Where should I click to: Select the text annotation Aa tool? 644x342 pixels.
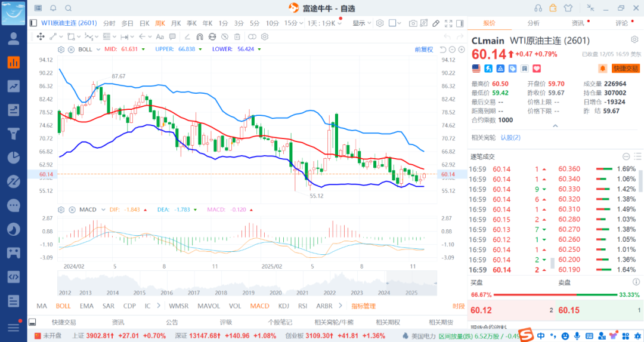tap(160, 36)
